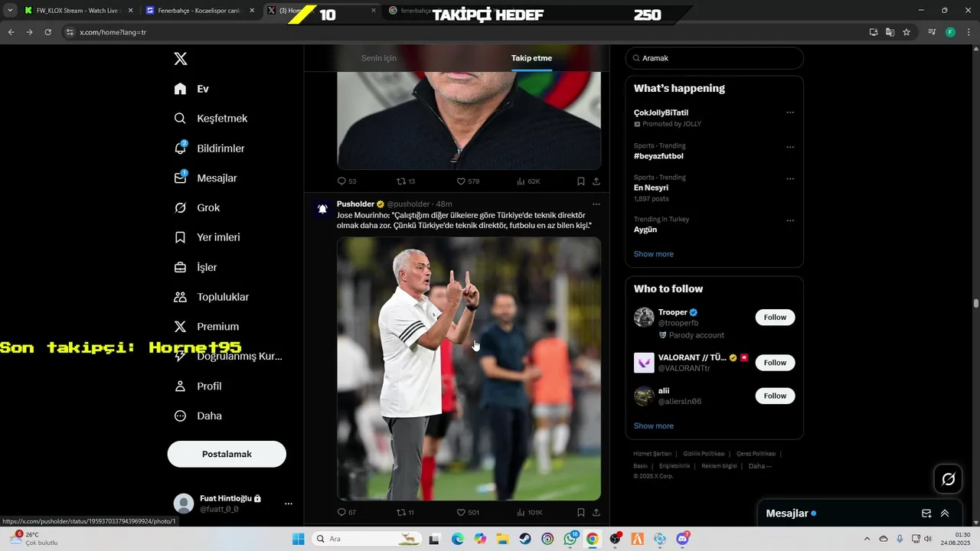The image size is (980, 551).
Task: Open Daha more menu
Action: pos(198,416)
